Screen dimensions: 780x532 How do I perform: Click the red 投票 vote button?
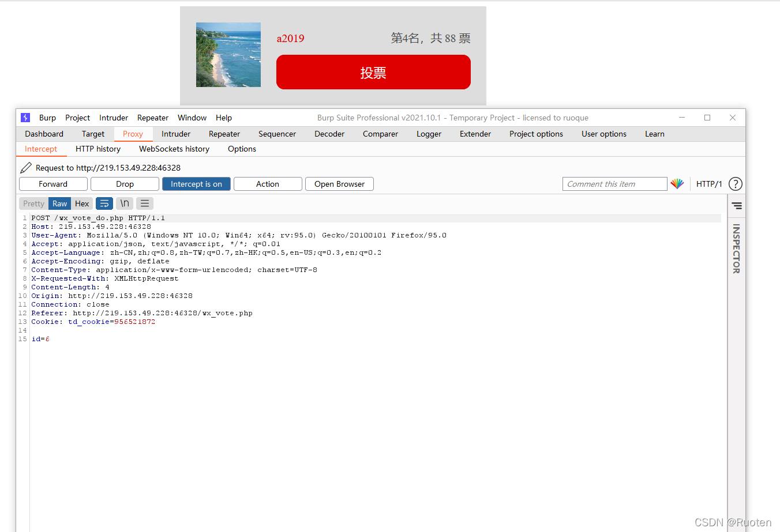click(373, 72)
